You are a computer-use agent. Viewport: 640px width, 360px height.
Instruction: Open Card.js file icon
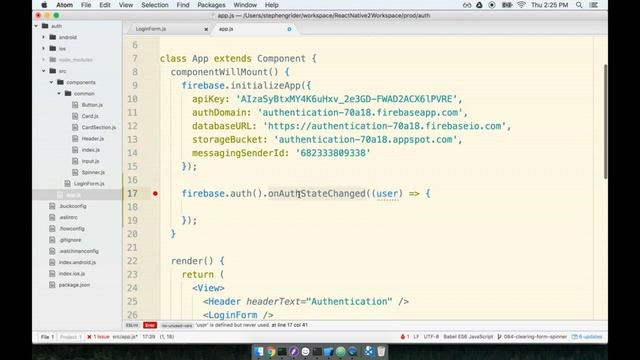coord(75,116)
